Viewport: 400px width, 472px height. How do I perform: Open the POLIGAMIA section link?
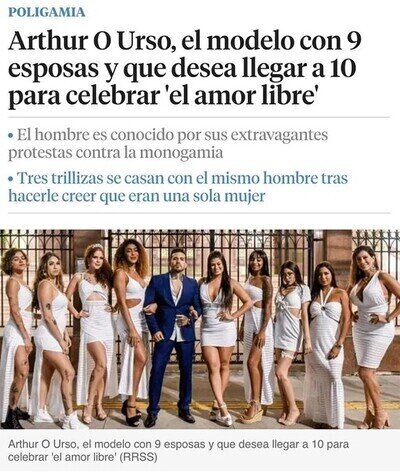pyautogui.click(x=47, y=12)
